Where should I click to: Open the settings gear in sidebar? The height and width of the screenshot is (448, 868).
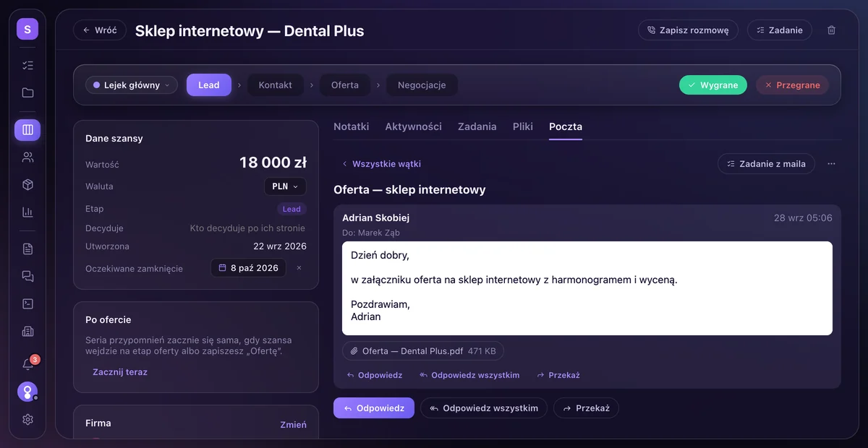27,419
